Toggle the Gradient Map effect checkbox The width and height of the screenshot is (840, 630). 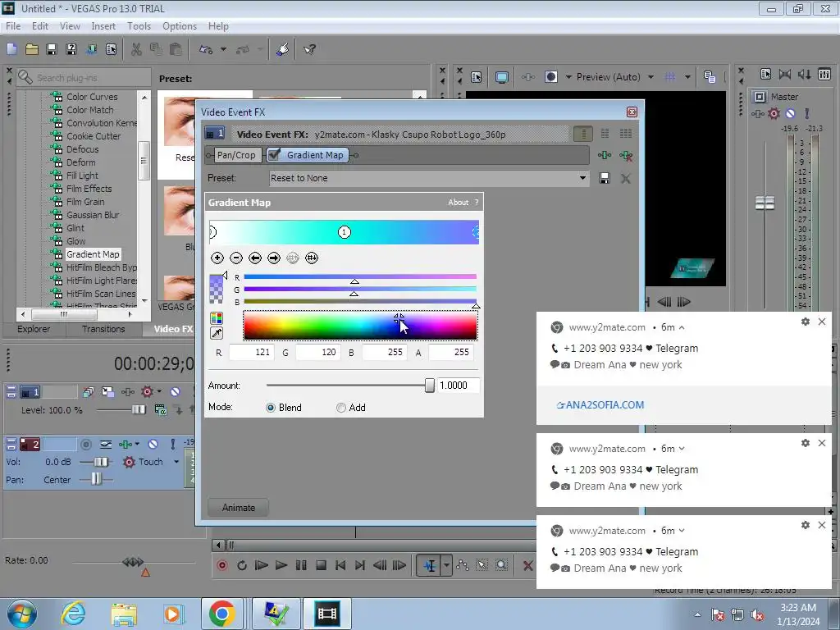tap(274, 155)
